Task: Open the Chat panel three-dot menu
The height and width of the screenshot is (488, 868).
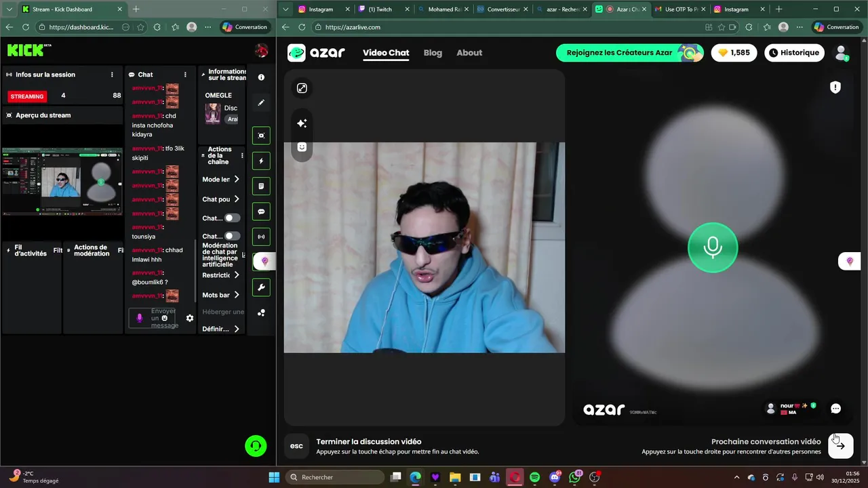Action: coord(185,75)
